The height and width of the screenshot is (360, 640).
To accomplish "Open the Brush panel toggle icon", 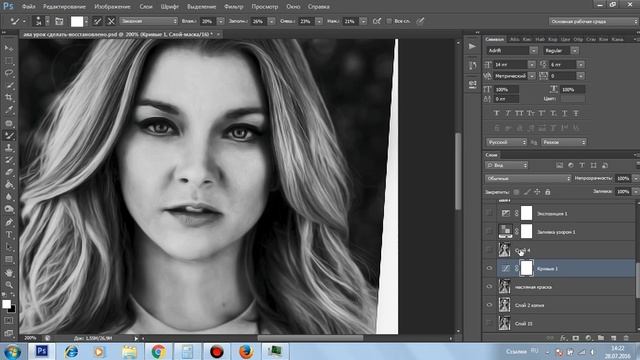I will tap(59, 21).
